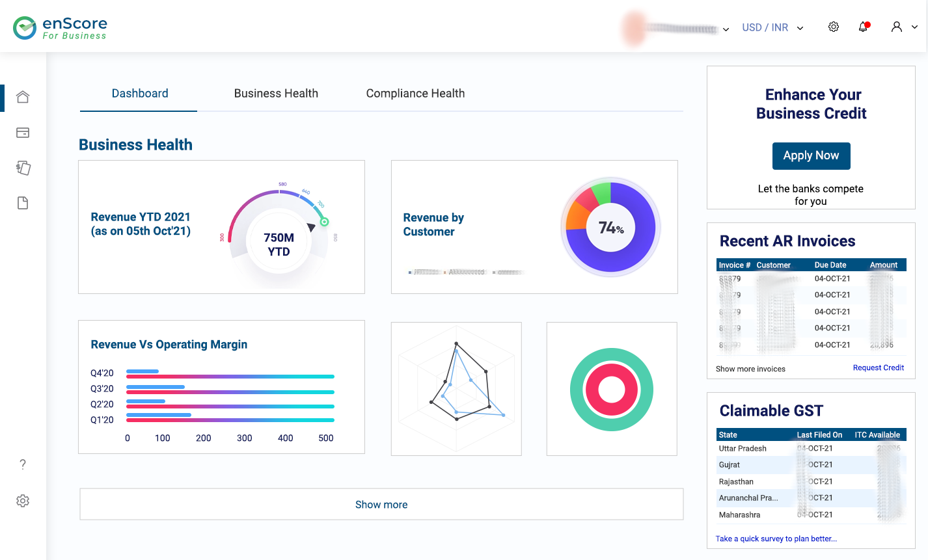The image size is (928, 560).
Task: Open the Compliance Health tab
Action: [x=416, y=93]
